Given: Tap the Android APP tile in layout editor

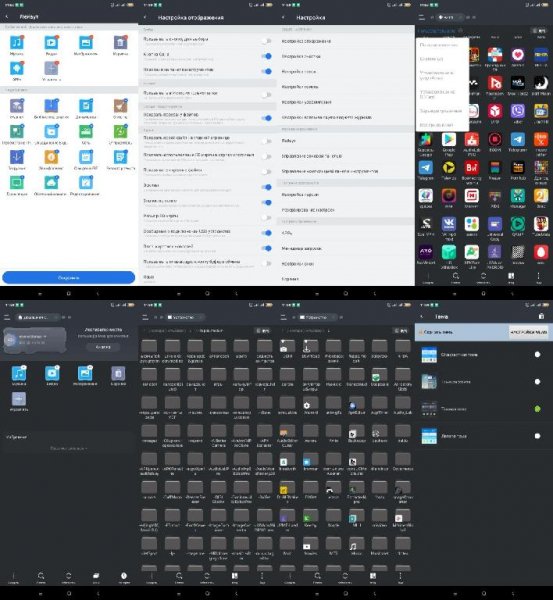Looking at the screenshot, I should [x=16, y=68].
